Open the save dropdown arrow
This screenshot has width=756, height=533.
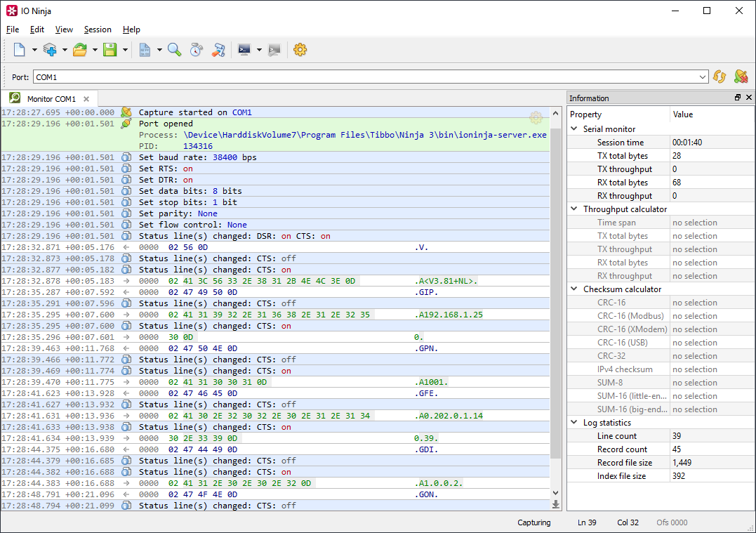tap(125, 50)
